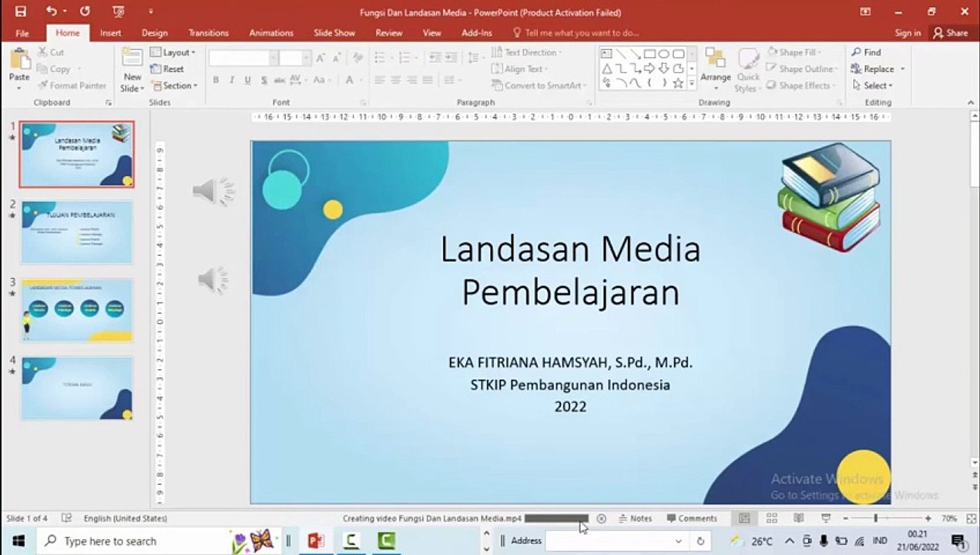Click the Paste clipboard icon
980x555 pixels.
19,60
